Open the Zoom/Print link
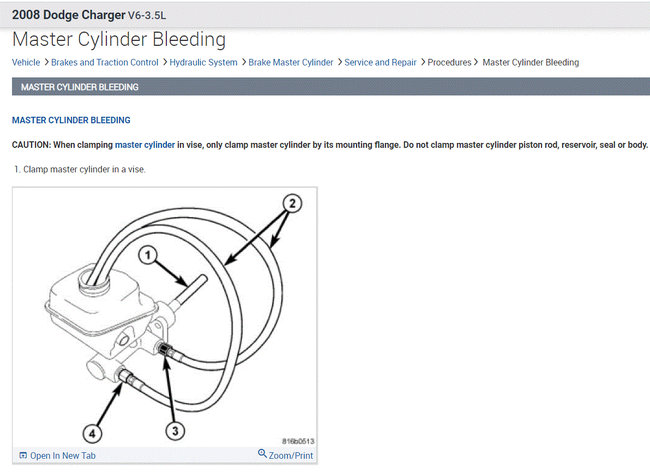The height and width of the screenshot is (473, 650). click(291, 455)
